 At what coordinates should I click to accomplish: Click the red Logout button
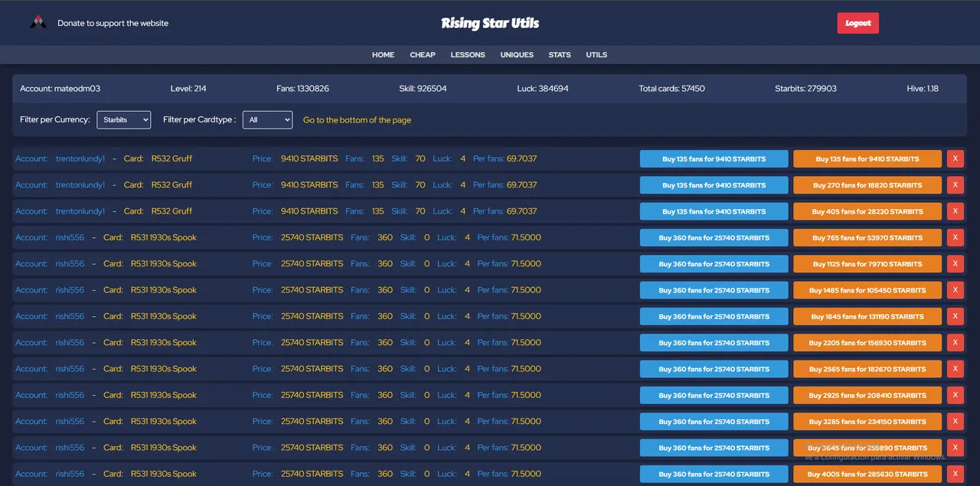tap(857, 23)
